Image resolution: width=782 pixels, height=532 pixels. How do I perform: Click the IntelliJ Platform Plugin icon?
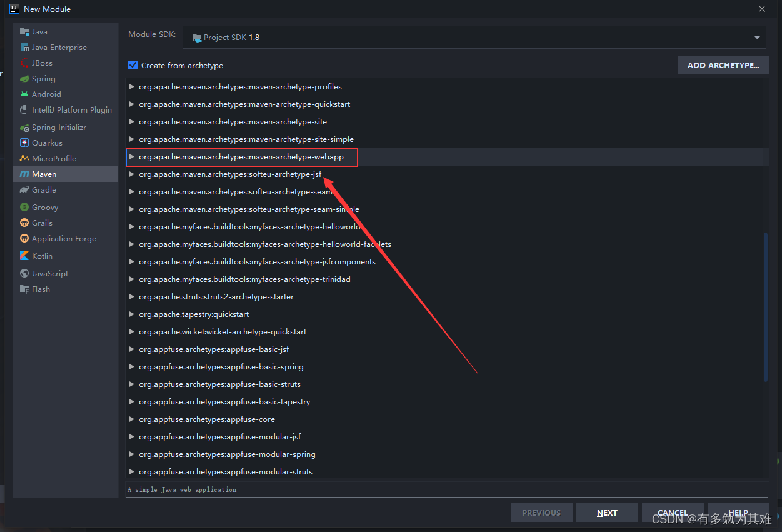24,110
